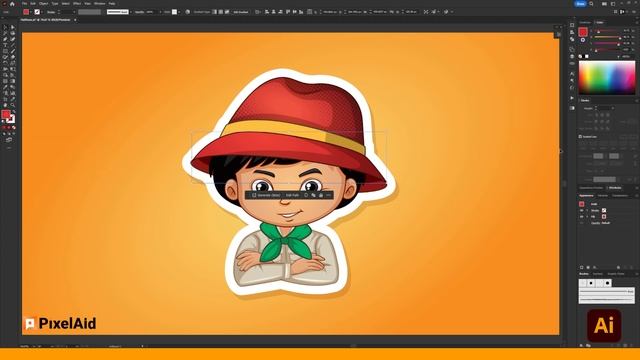Click Recolor Artwork wheel in control bar
The image size is (640, 360).
click(x=187, y=12)
